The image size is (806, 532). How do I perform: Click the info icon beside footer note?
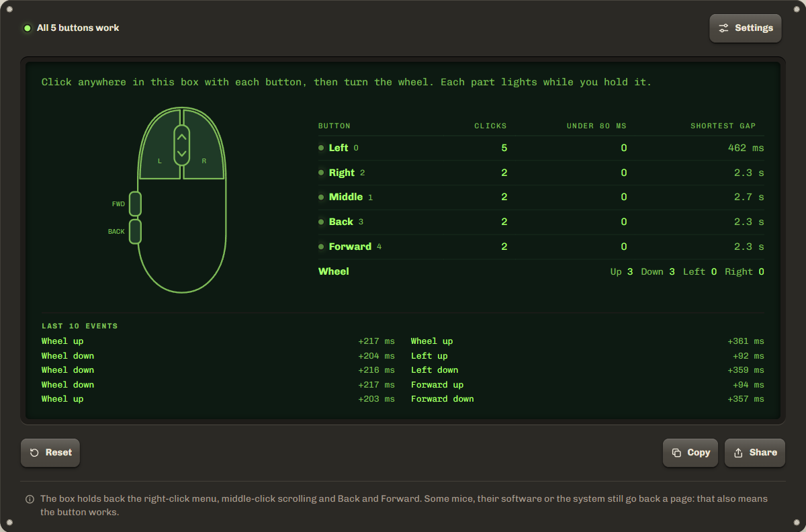pos(30,499)
